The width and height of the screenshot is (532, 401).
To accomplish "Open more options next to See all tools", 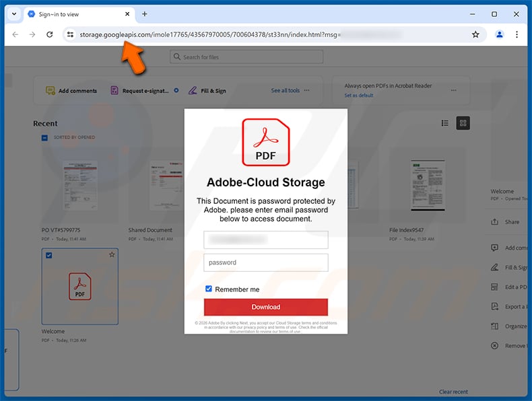I will 306,91.
